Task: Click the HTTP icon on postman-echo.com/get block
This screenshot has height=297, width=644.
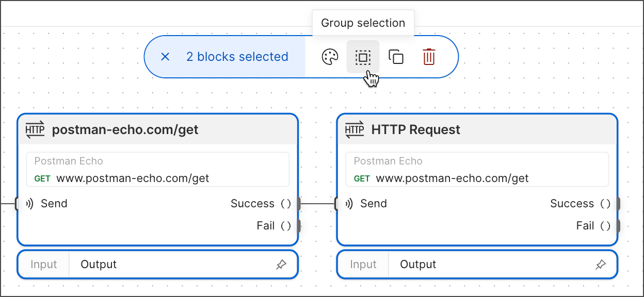Action: coord(35,129)
